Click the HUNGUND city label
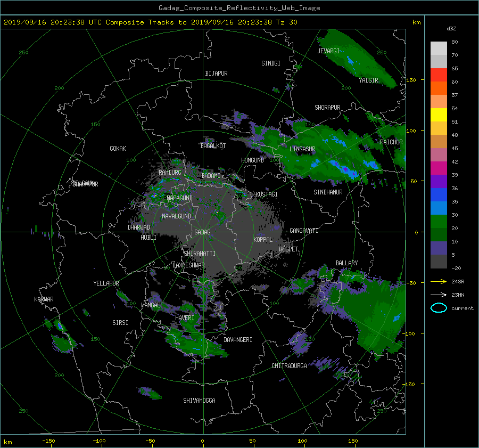Image resolution: width=479 pixels, height=448 pixels. [x=252, y=160]
